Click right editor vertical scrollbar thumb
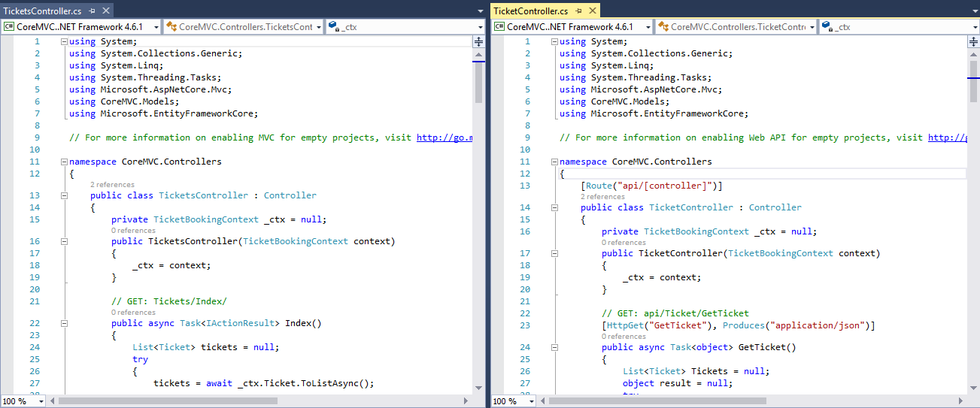Screen dimensions: 980x408 (x=972, y=81)
